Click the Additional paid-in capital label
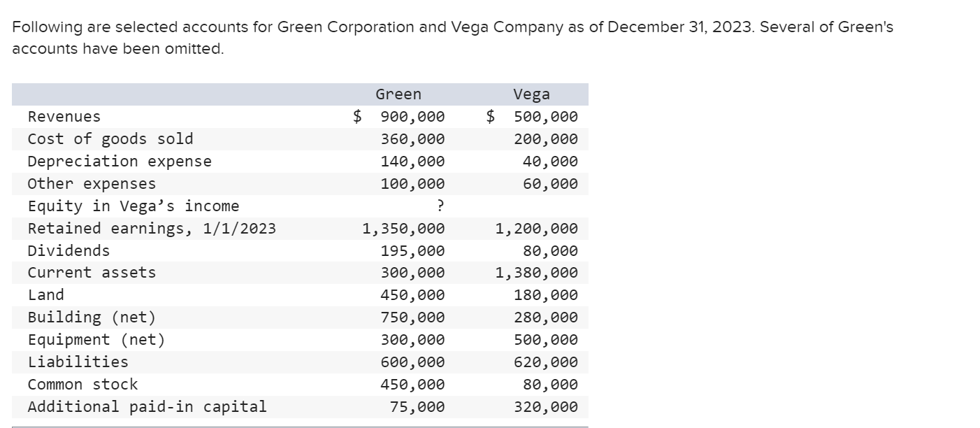Screen dimensions: 980x428 [147, 406]
